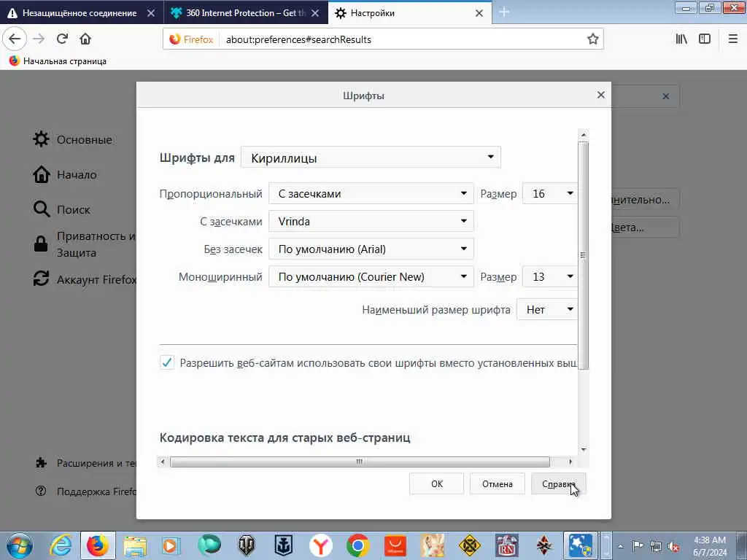
Task: Click the dialog horizontal scrollbar thumb
Action: click(360, 462)
